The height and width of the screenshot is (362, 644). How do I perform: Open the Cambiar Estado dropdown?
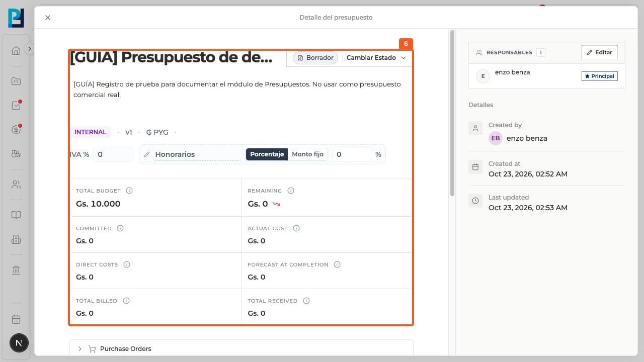pos(376,58)
